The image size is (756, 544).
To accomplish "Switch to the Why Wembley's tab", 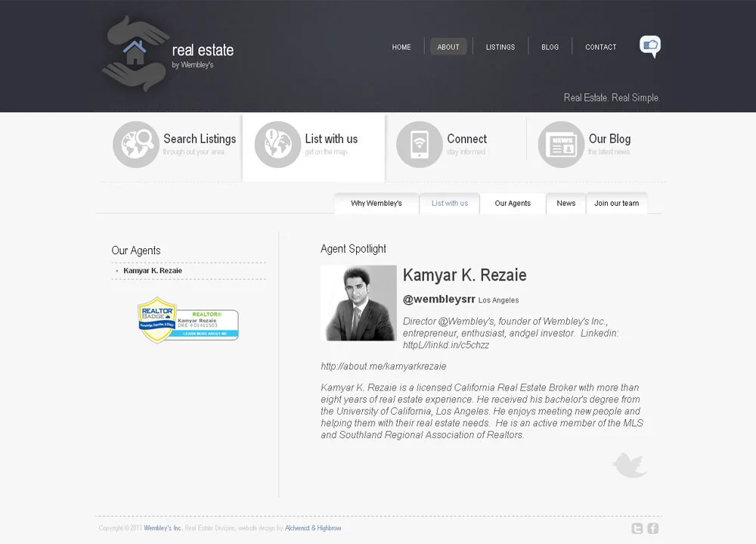I will (376, 204).
